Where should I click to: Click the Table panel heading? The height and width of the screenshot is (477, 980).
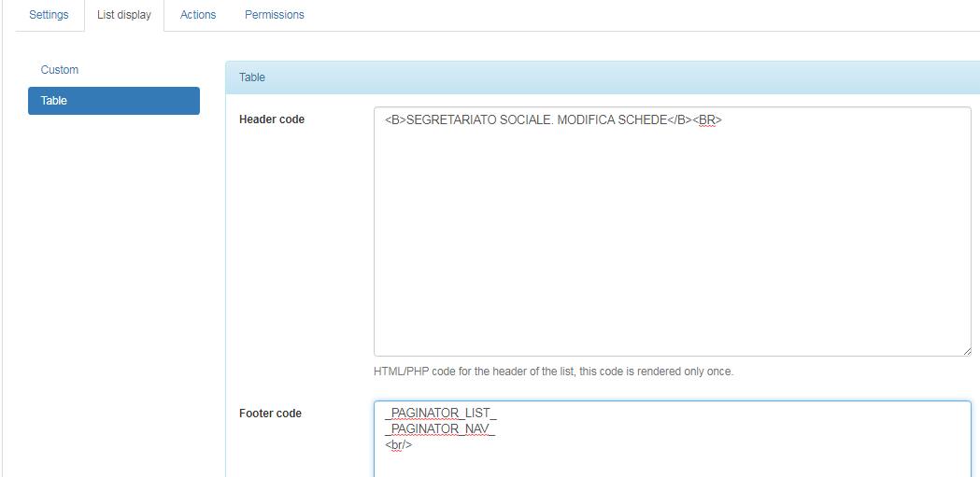coord(603,77)
